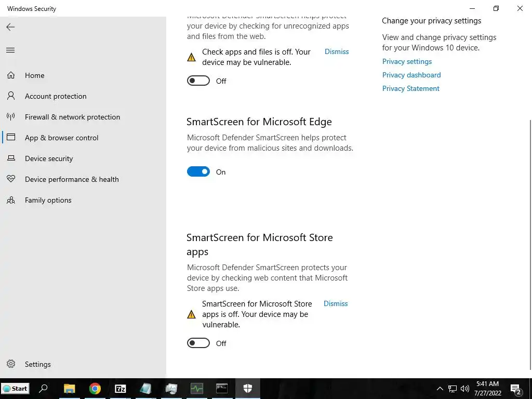This screenshot has height=399, width=532.
Task: Click the network tray icon
Action: point(453,389)
